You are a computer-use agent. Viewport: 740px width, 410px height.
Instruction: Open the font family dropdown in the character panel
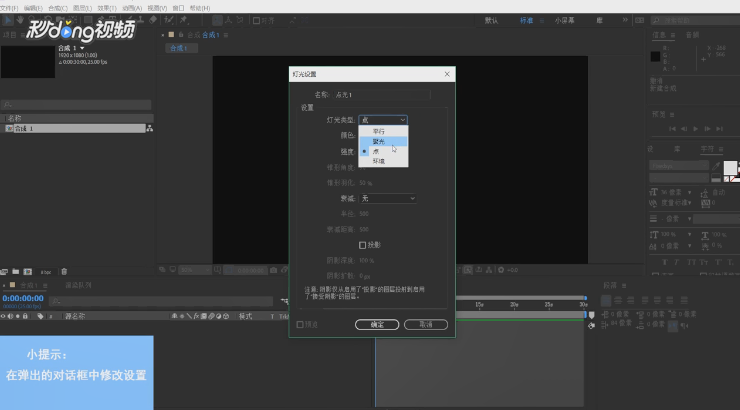point(679,166)
